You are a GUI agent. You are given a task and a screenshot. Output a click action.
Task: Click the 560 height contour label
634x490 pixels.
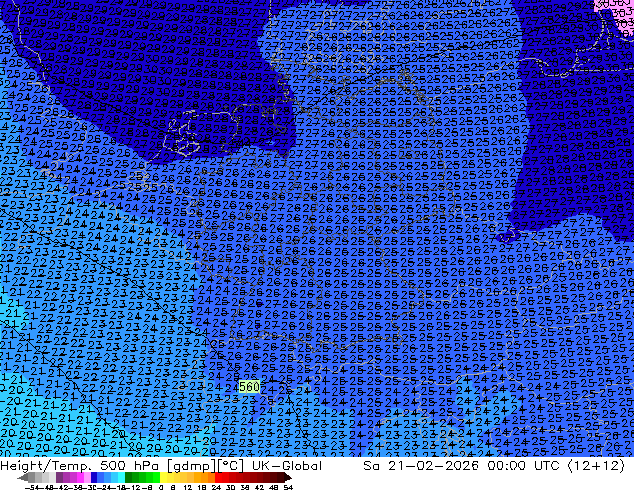[x=249, y=387]
